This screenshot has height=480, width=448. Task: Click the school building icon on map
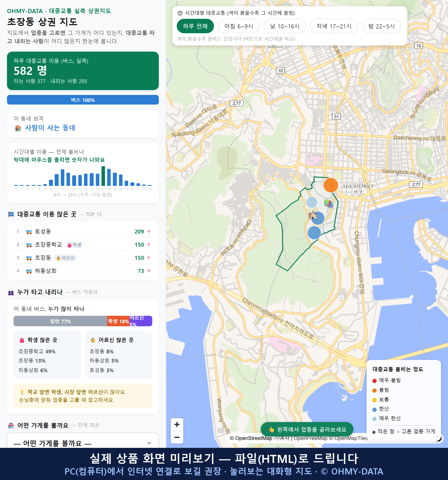pos(313,215)
